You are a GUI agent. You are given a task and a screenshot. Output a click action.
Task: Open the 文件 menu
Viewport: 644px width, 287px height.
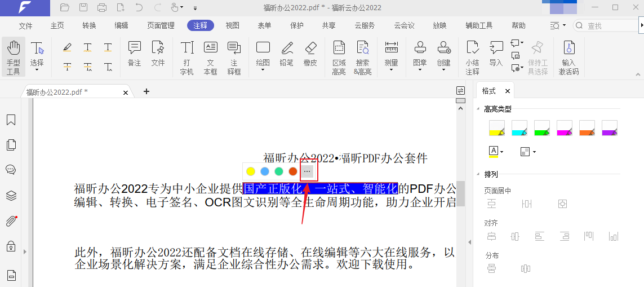(x=25, y=25)
